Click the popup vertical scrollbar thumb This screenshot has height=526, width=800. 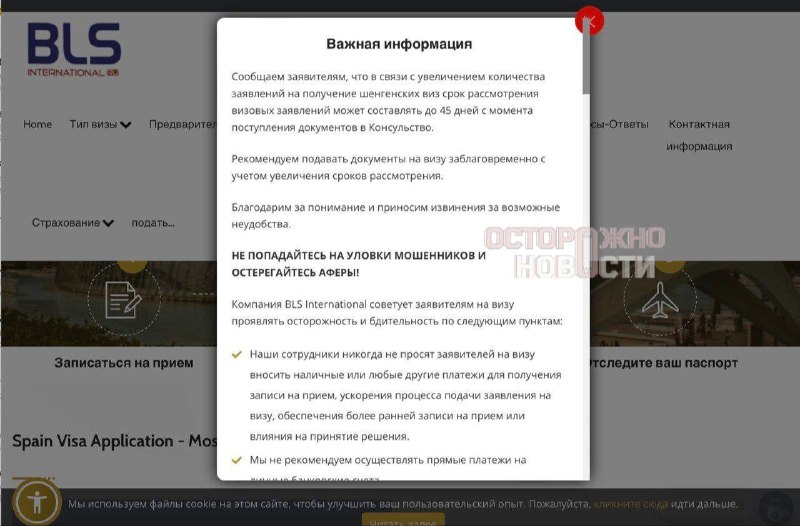click(x=586, y=56)
